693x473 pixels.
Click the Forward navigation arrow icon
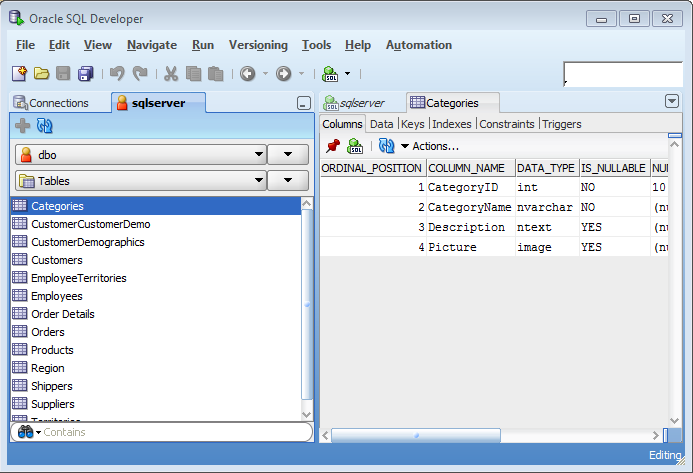(284, 73)
